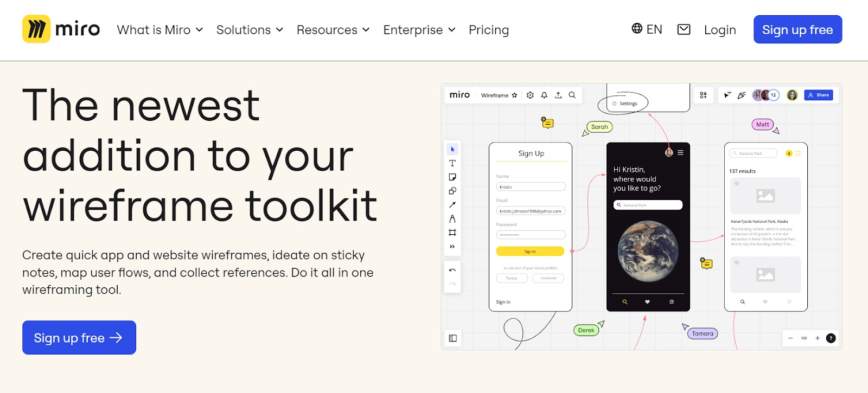Select the Text tool in board toolbar
The height and width of the screenshot is (393, 868).
pyautogui.click(x=452, y=163)
